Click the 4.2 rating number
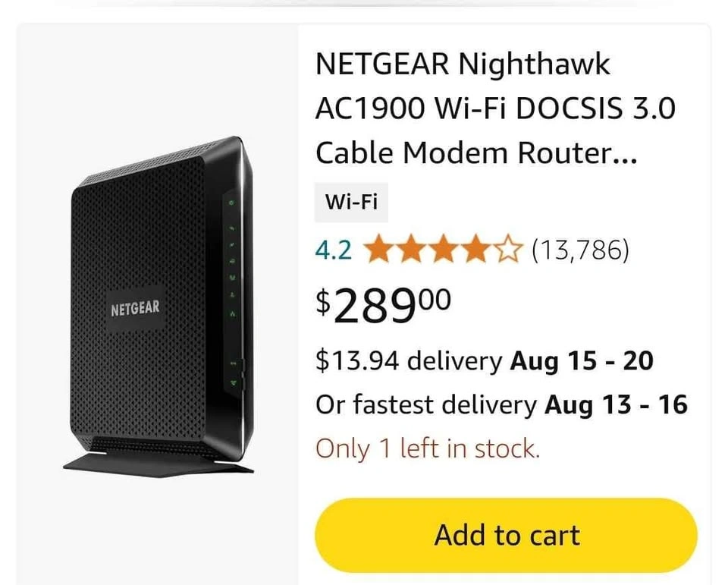The width and height of the screenshot is (728, 585). (333, 250)
